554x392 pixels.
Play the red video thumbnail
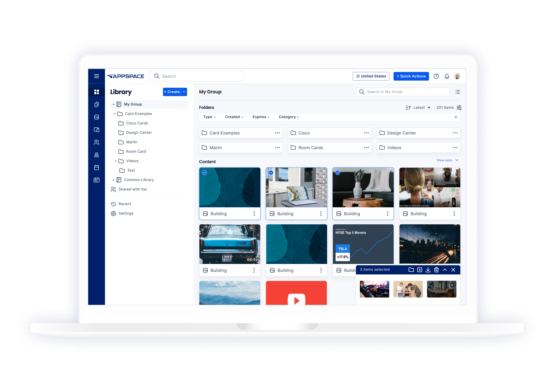[296, 293]
